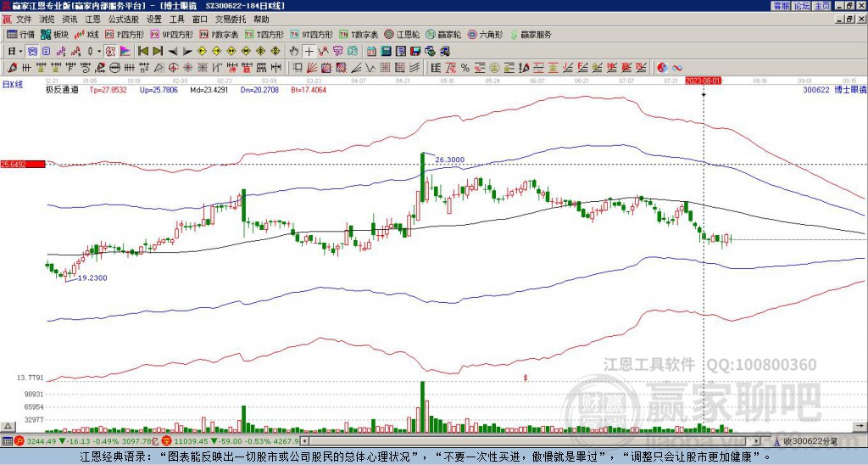Click the horizontal scrollbar left arrow

pos(304,441)
